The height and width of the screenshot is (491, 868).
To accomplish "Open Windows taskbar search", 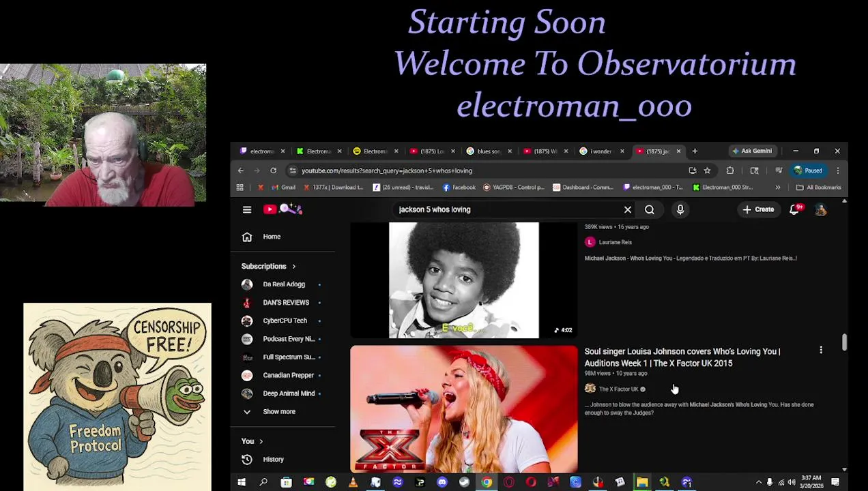I will click(x=263, y=483).
